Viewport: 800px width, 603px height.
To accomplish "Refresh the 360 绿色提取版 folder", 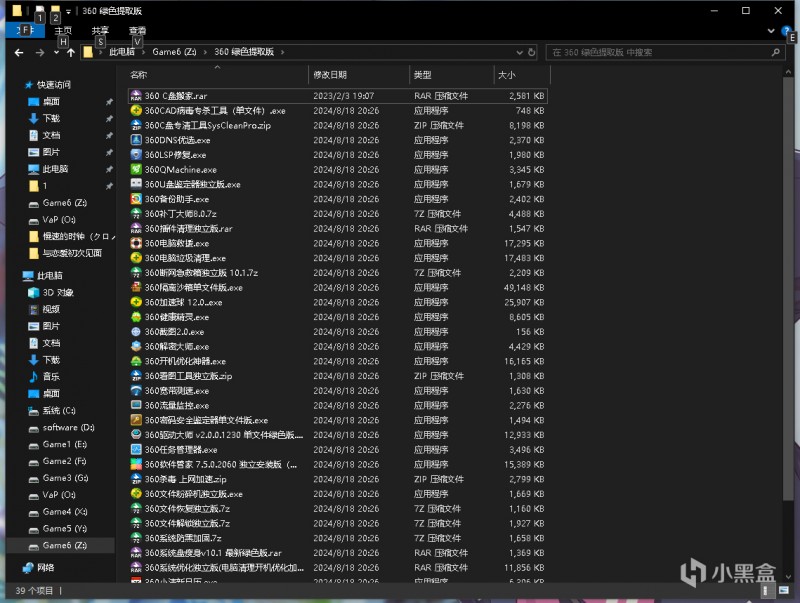I will coord(531,52).
